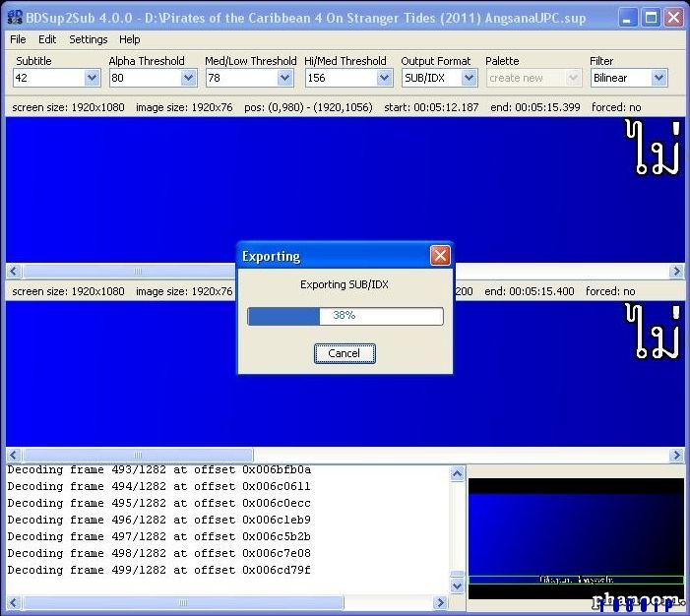Expand the disabled Palette dropdown
Viewport: 690px width, 616px height.
(x=573, y=78)
